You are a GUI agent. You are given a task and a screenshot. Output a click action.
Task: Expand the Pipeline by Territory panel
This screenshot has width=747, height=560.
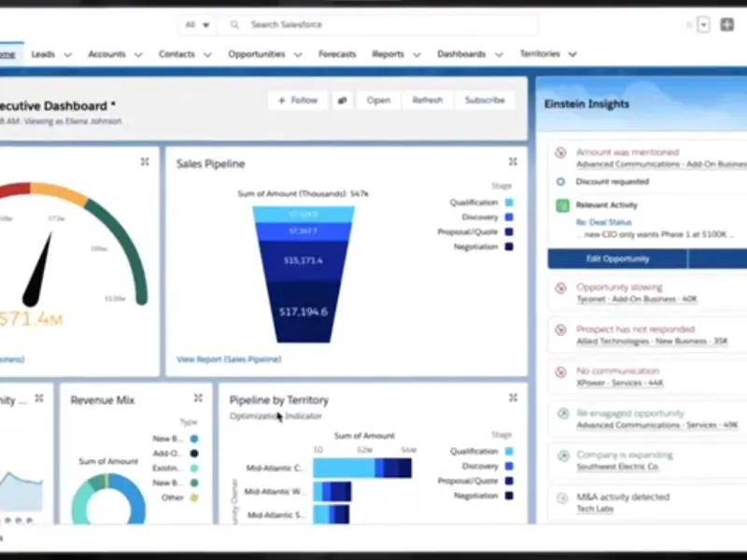[513, 398]
